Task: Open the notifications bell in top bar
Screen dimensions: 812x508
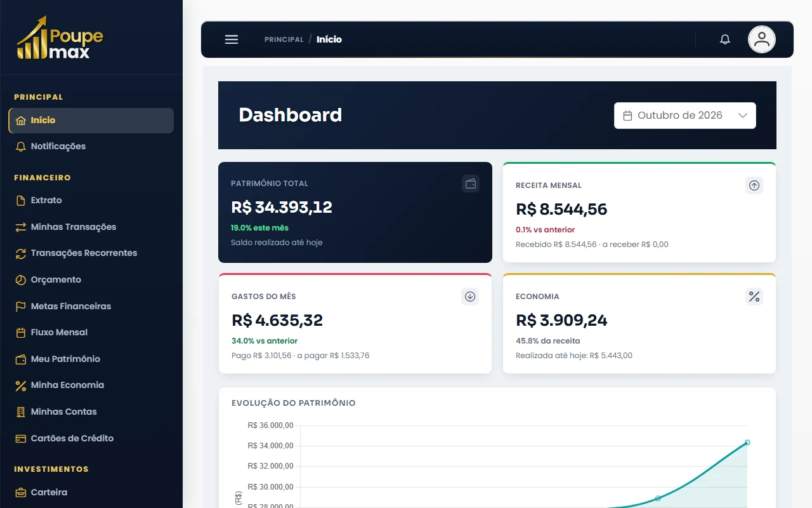Action: tap(725, 39)
